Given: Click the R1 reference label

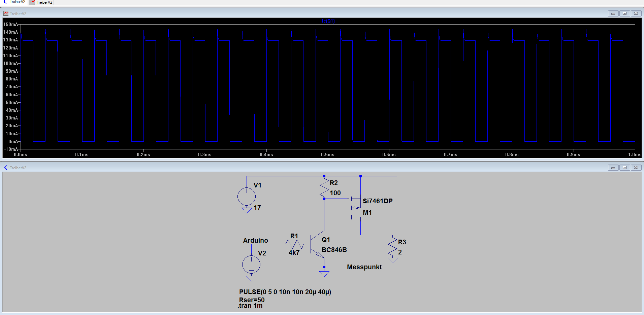Looking at the screenshot, I should (x=294, y=236).
